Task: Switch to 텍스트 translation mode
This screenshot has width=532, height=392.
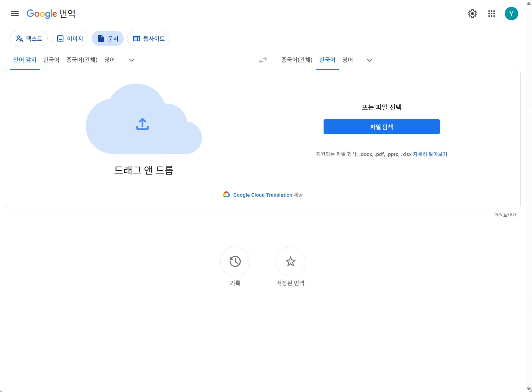Action: pyautogui.click(x=29, y=38)
